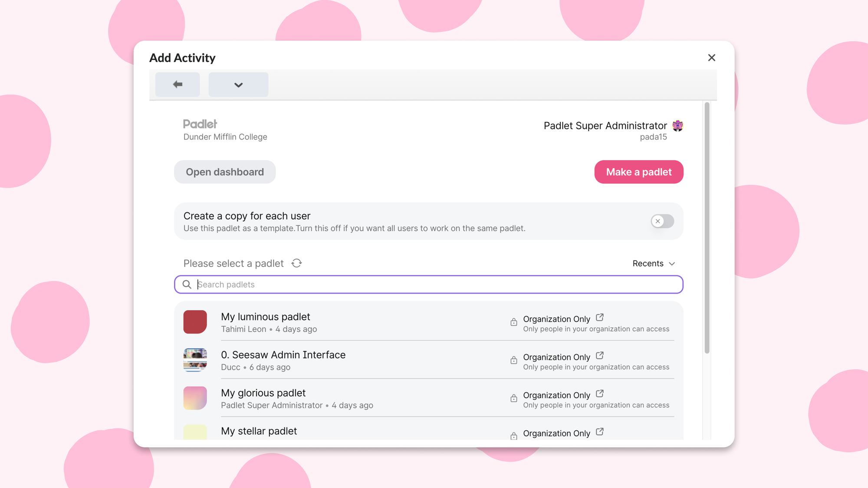Open the Recents sorting dropdown

[653, 263]
